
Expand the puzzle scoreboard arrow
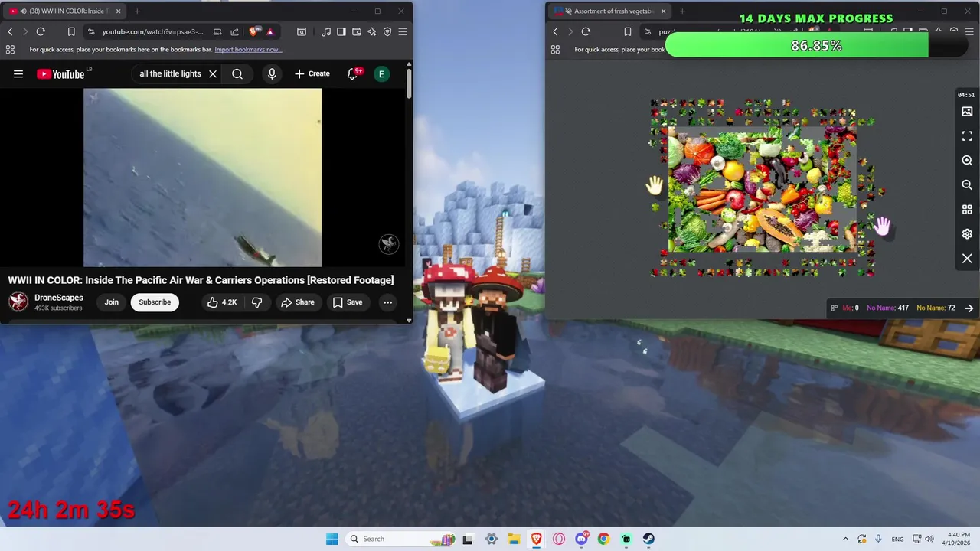969,308
